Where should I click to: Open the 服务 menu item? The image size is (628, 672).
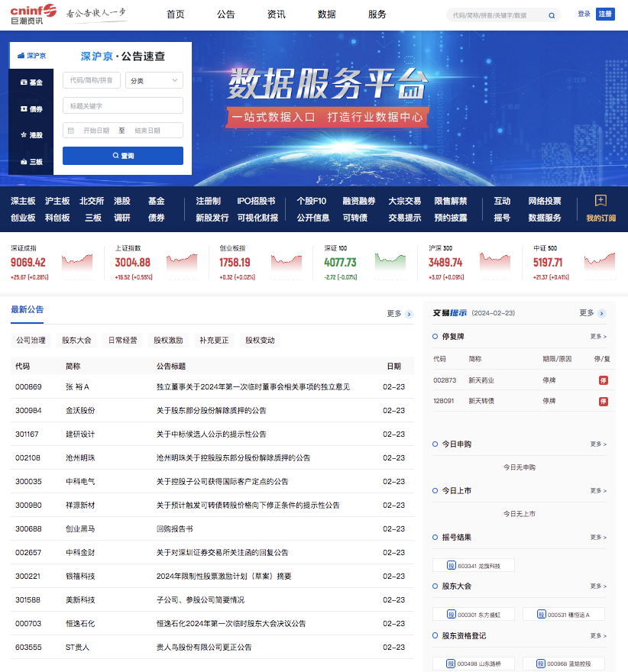click(x=377, y=15)
